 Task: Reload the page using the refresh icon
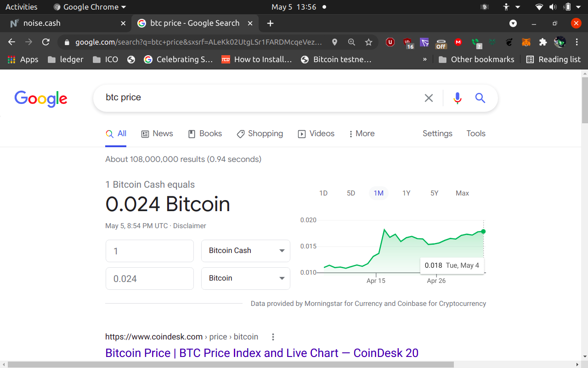click(x=45, y=42)
